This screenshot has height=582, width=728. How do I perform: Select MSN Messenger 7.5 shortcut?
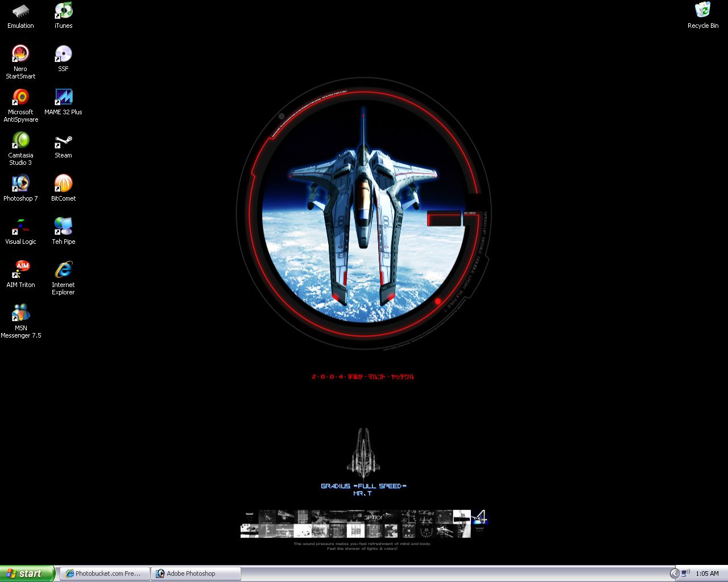(x=20, y=321)
